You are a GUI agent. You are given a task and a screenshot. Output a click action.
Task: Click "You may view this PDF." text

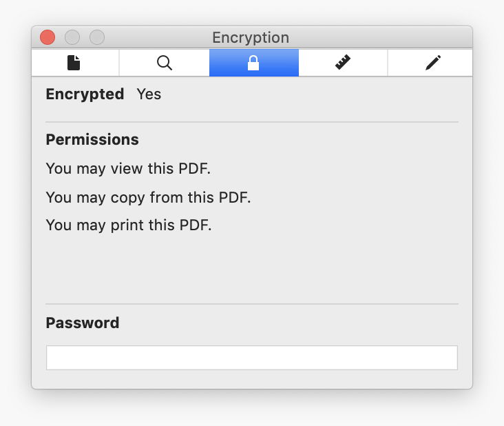click(128, 169)
